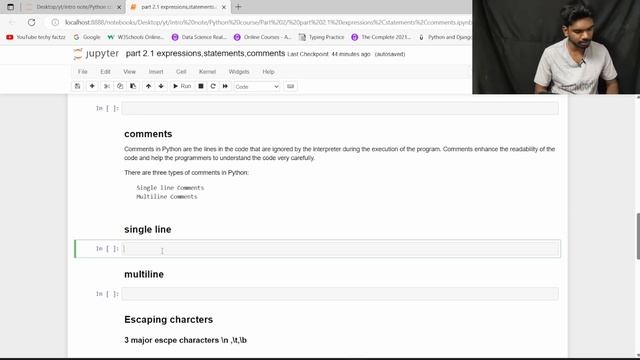Click the code cell under single line heading
640x360 pixels.
tap(340, 249)
